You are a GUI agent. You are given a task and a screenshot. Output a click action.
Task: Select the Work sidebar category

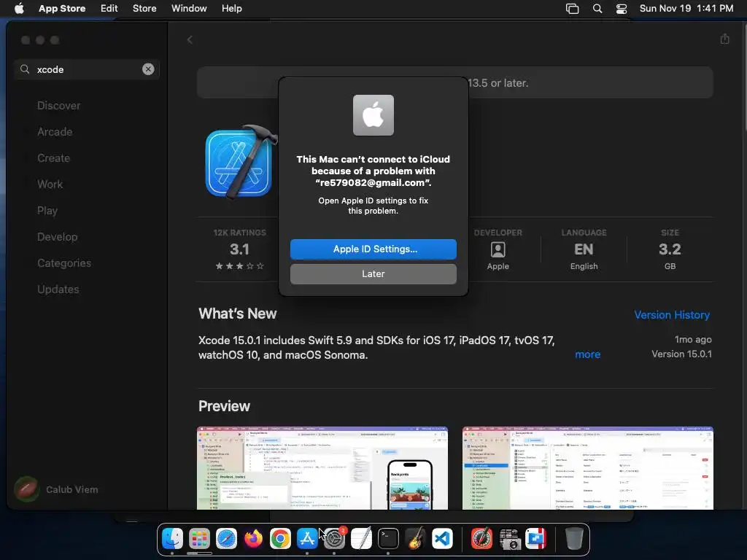[50, 184]
